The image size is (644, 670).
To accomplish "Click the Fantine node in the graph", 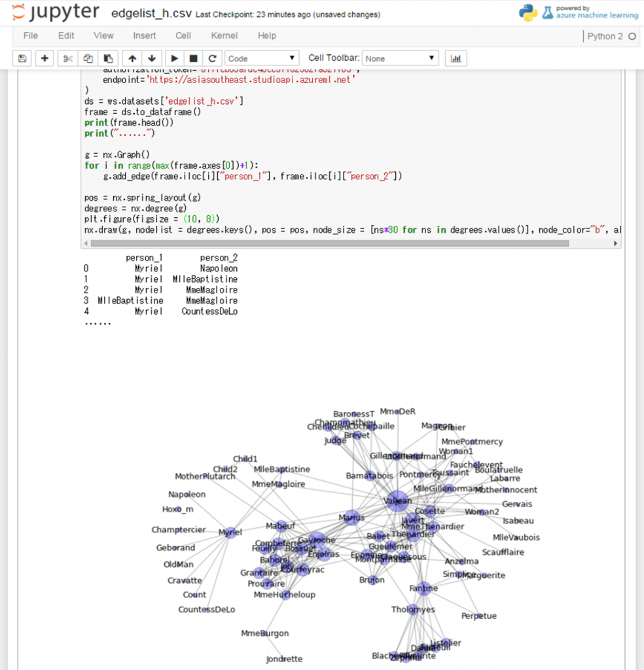I will tap(423, 588).
